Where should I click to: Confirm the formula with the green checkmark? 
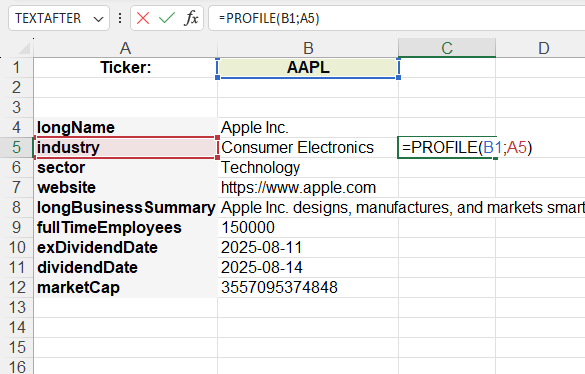pyautogui.click(x=166, y=18)
